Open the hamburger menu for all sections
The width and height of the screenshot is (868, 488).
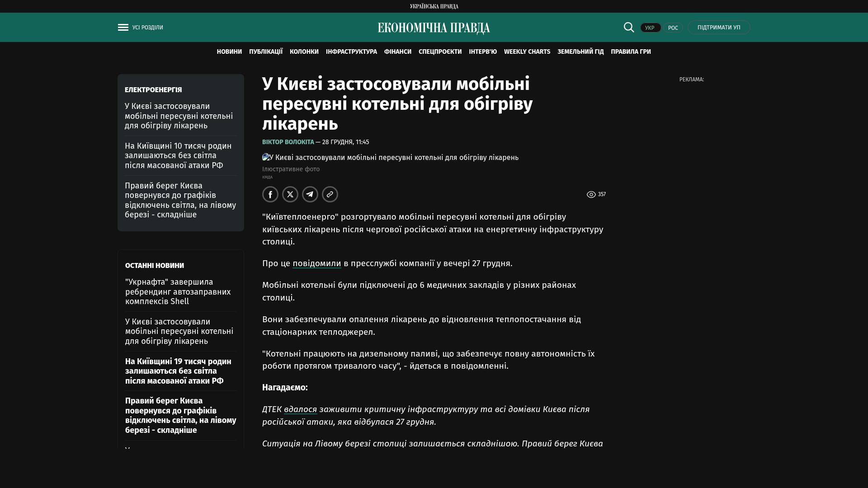[x=123, y=28]
